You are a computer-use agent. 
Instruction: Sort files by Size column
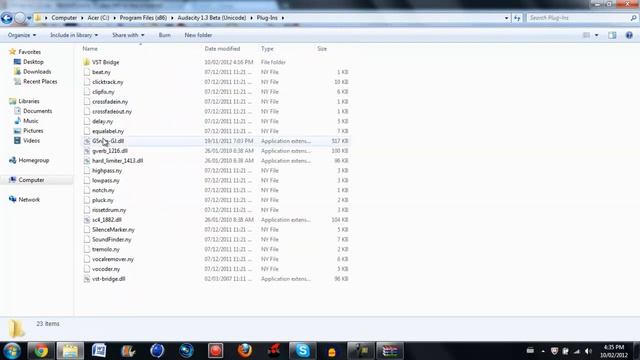pyautogui.click(x=322, y=49)
